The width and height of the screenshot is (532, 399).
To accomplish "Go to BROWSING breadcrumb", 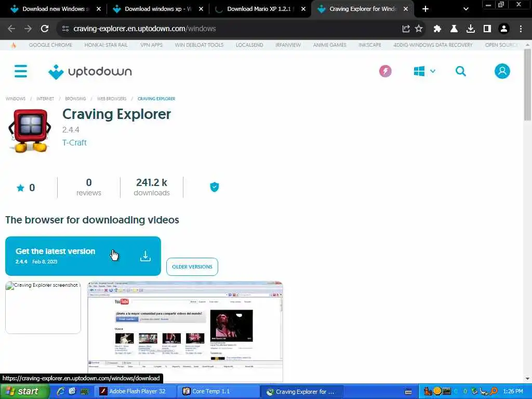I will [x=75, y=99].
